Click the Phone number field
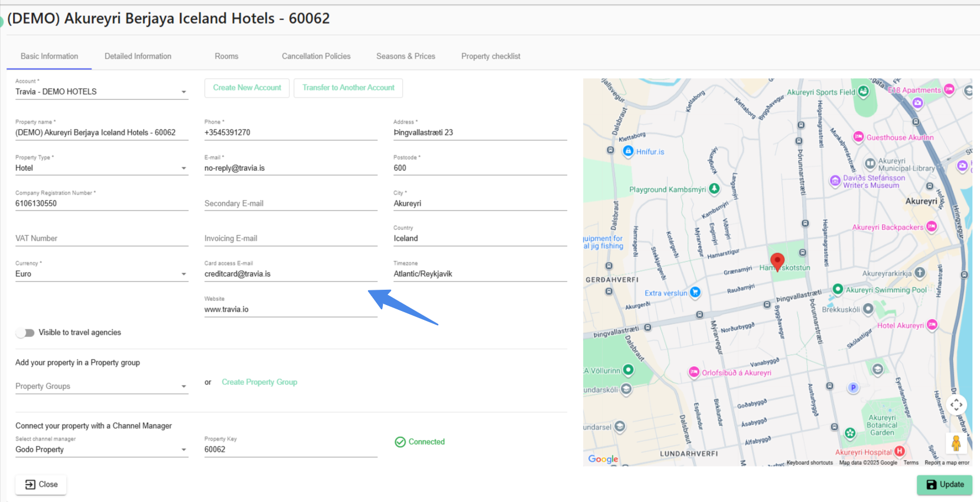Viewport: 980px width, 502px height. pos(291,132)
